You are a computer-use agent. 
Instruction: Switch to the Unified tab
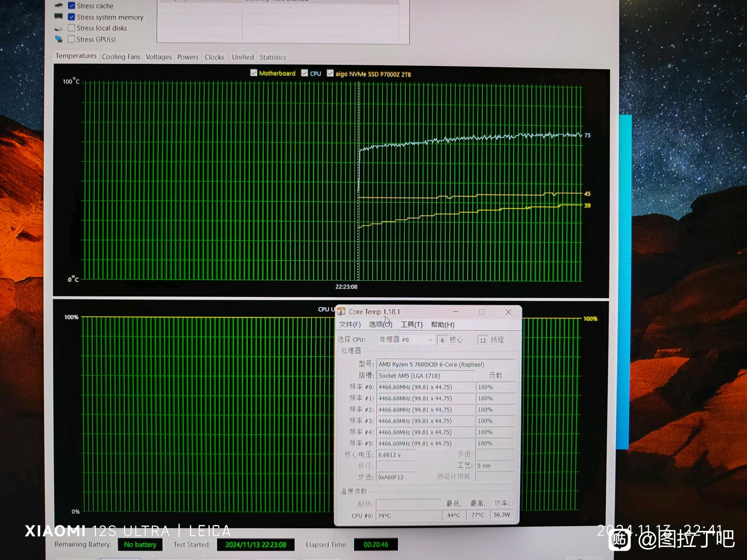pos(243,57)
